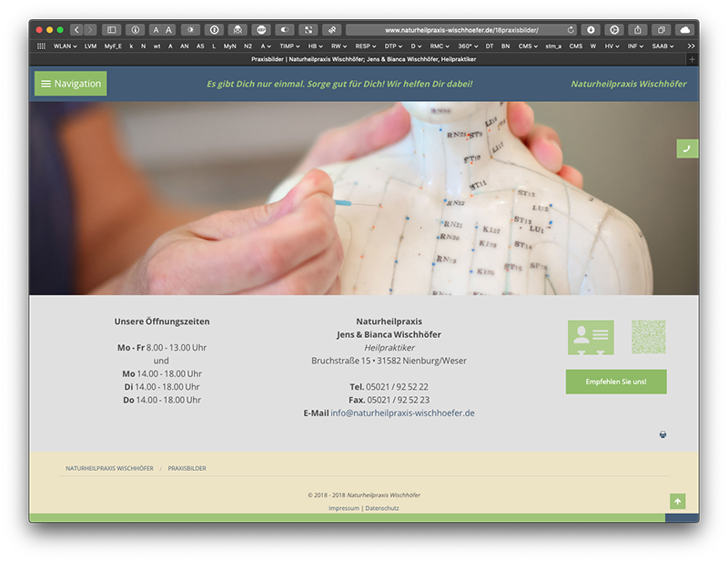
Task: Expand the SAAB bookmarks folder dropdown
Action: coord(663,46)
